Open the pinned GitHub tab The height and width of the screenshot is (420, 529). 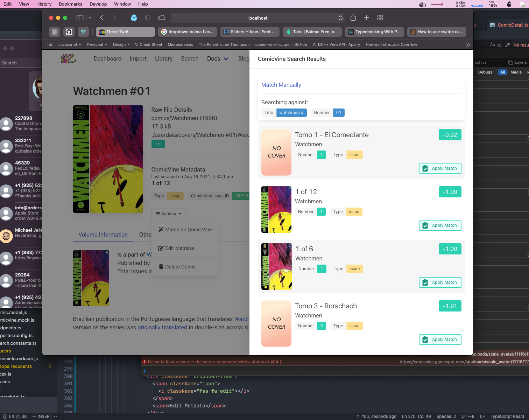(69, 32)
